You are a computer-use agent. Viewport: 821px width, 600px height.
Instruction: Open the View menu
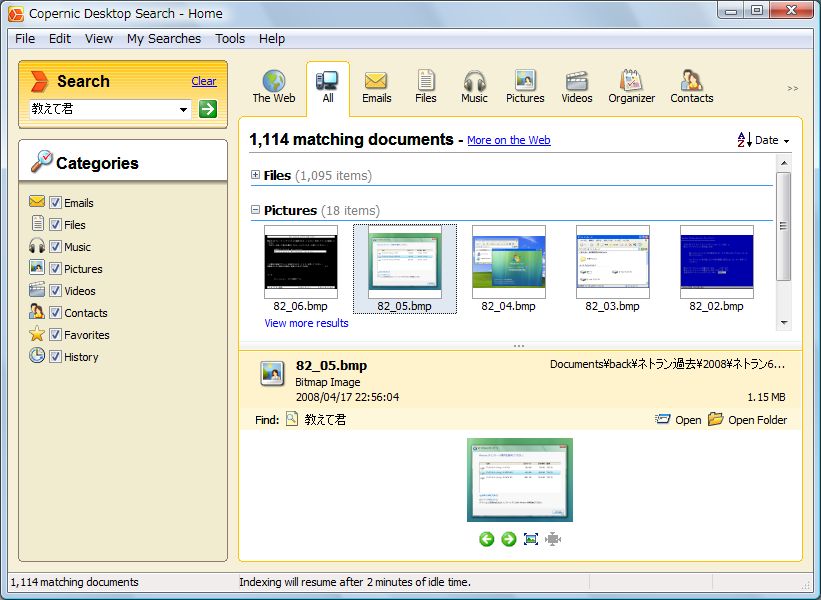[x=99, y=39]
